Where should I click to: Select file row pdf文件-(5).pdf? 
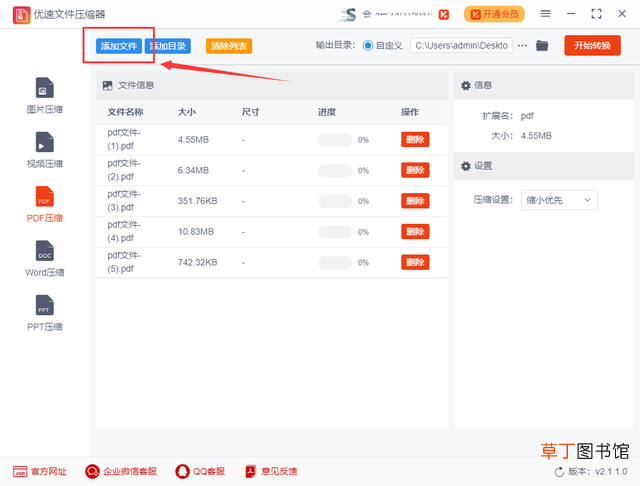[272, 262]
